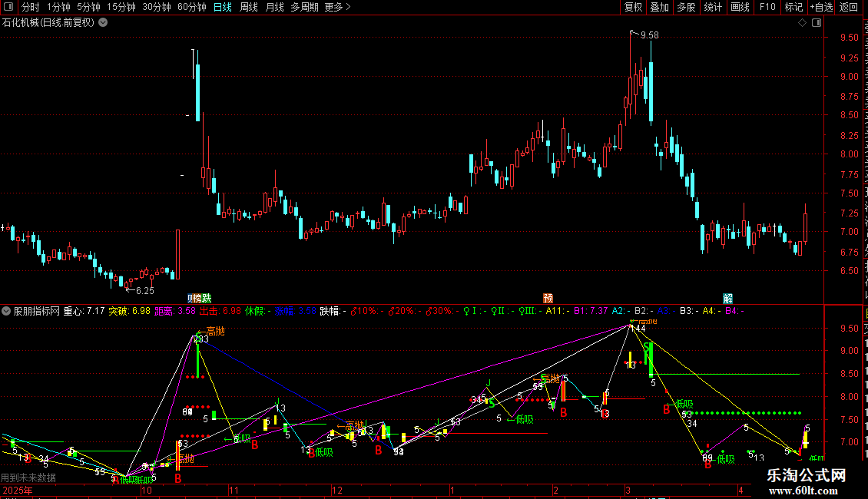Click the 标记 mark button
Viewport: 868px width, 499px height.
click(x=793, y=7)
